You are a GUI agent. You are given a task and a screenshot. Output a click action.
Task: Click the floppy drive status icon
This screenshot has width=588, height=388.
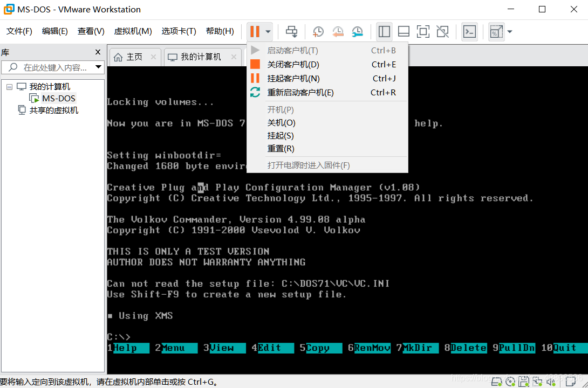pos(524,382)
